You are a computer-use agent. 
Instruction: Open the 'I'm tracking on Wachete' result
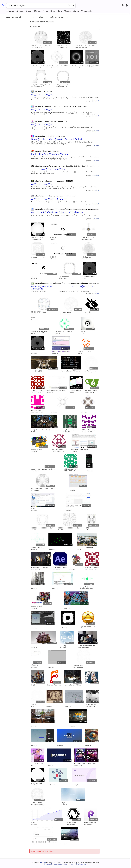[x=50, y=154]
